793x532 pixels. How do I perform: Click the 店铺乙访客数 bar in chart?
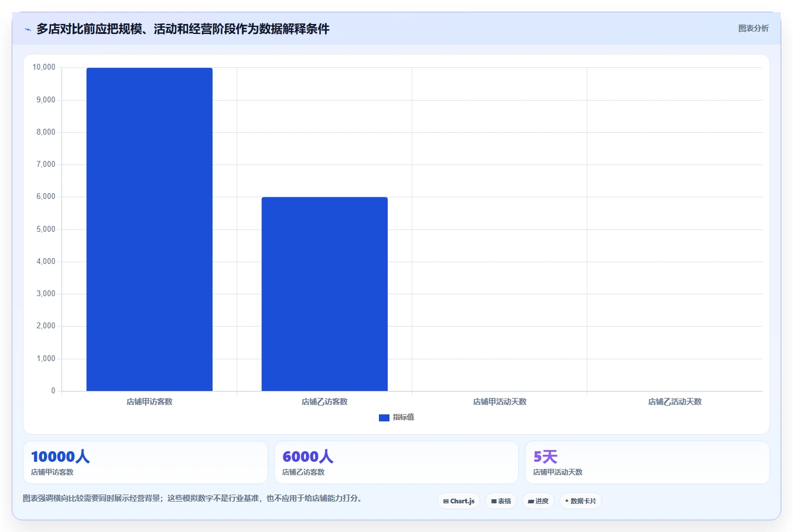[324, 294]
